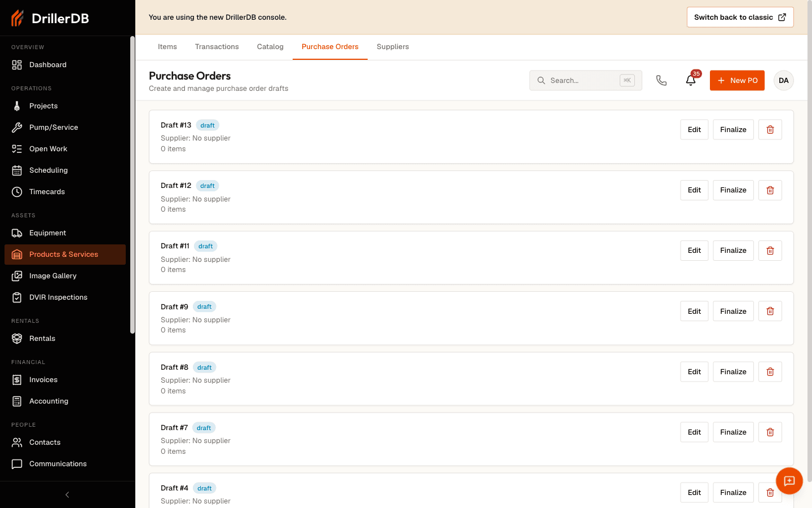The image size is (812, 508).
Task: Edit Draft #8
Action: (x=694, y=372)
